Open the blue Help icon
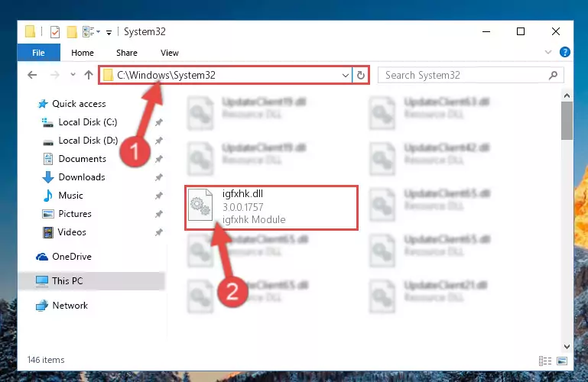The width and height of the screenshot is (588, 382). [564, 52]
